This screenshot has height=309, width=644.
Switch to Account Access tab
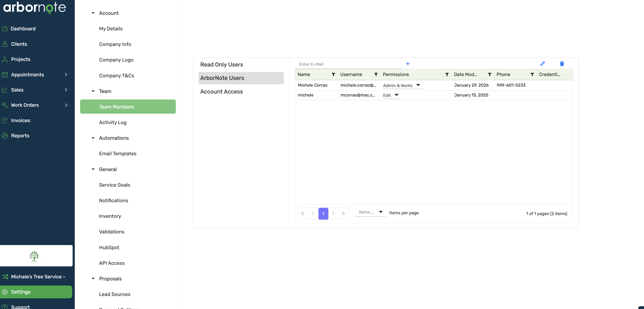[x=221, y=92]
